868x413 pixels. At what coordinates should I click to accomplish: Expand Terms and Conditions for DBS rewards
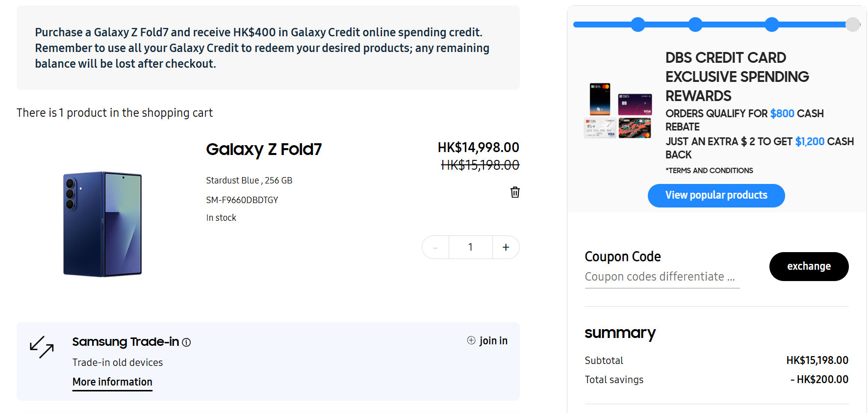point(709,170)
